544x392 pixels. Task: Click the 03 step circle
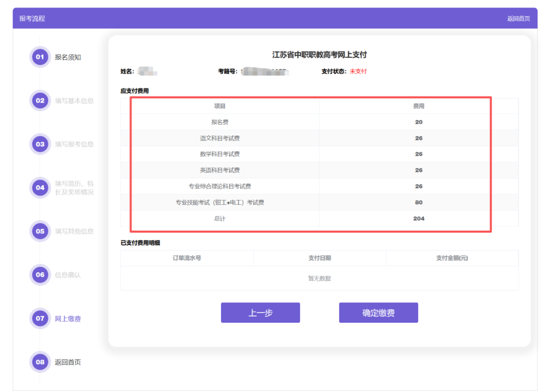coord(40,144)
